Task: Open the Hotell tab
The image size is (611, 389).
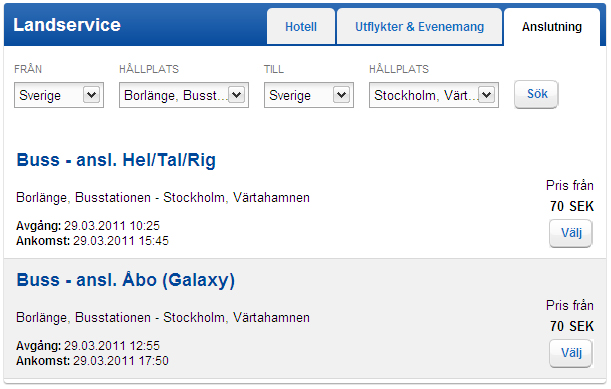Action: click(301, 27)
